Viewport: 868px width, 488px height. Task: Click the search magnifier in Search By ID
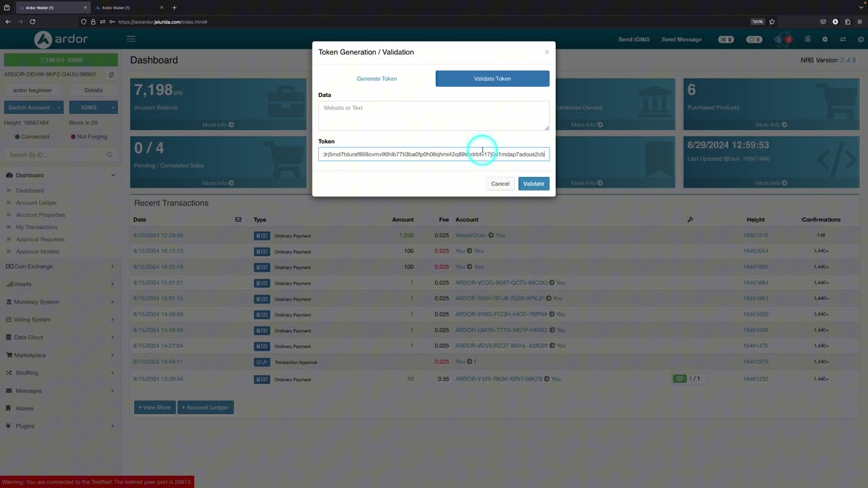pyautogui.click(x=109, y=155)
